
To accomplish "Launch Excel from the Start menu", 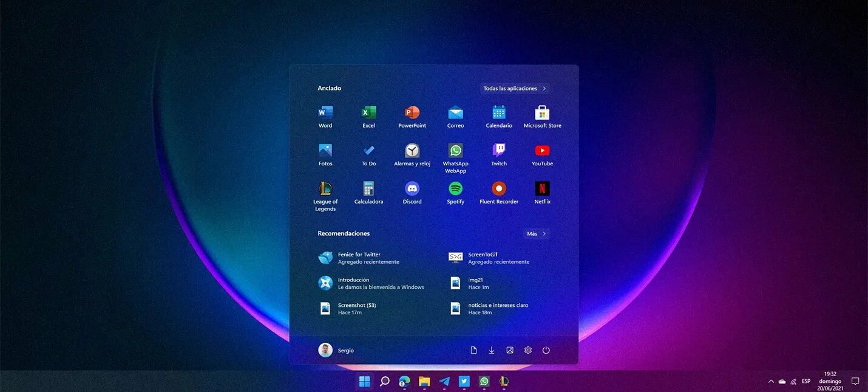I will coord(368,117).
